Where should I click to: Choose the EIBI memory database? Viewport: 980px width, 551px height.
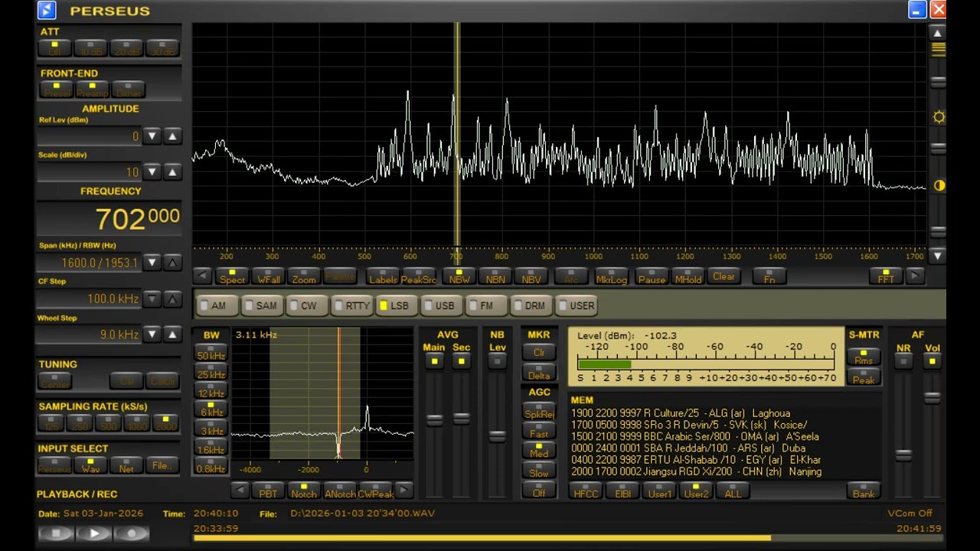pyautogui.click(x=622, y=492)
